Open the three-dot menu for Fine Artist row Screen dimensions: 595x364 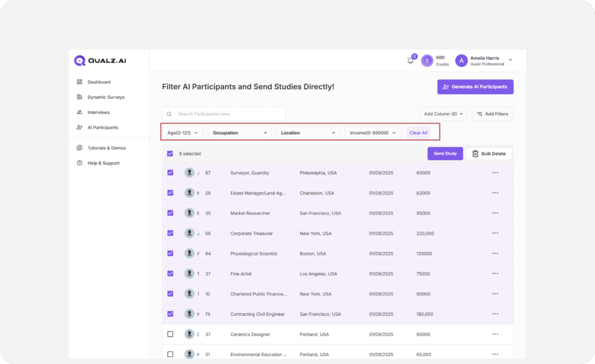click(x=495, y=273)
